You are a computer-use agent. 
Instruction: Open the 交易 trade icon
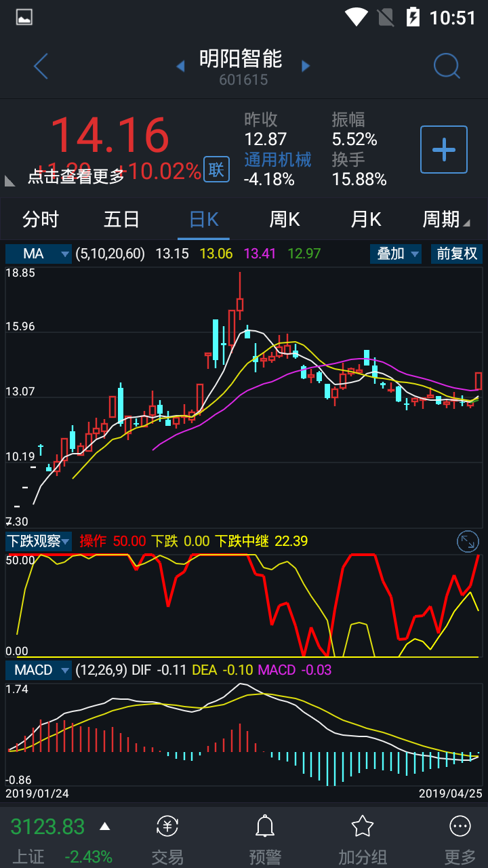(167, 826)
